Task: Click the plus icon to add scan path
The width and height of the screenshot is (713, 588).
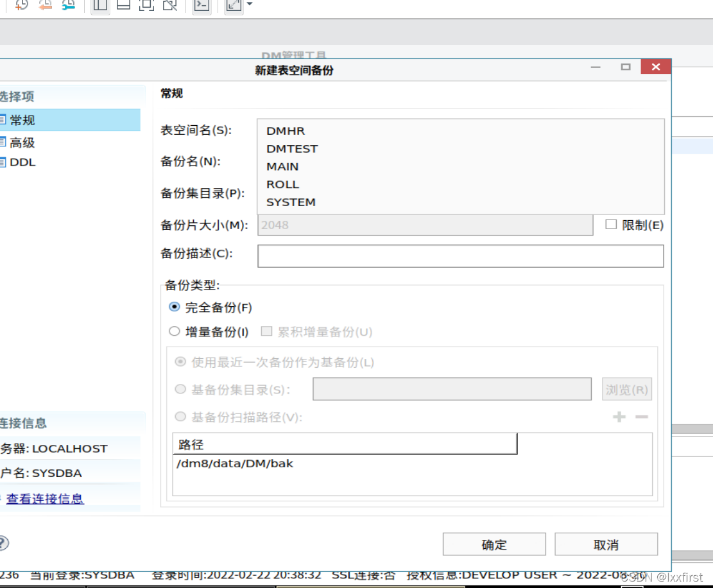Action: [619, 417]
